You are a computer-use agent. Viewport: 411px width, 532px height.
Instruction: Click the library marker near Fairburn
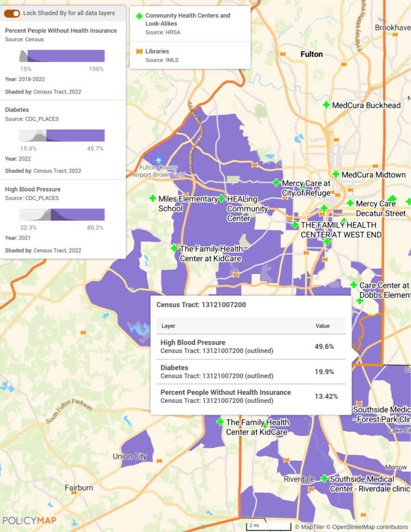[74, 493]
